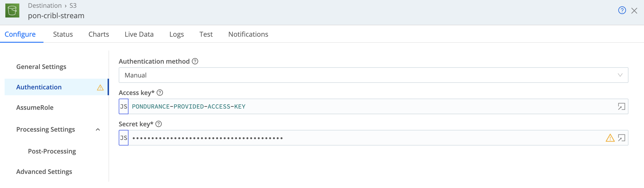Open AssumeRole settings
The image size is (644, 188).
coord(35,107)
